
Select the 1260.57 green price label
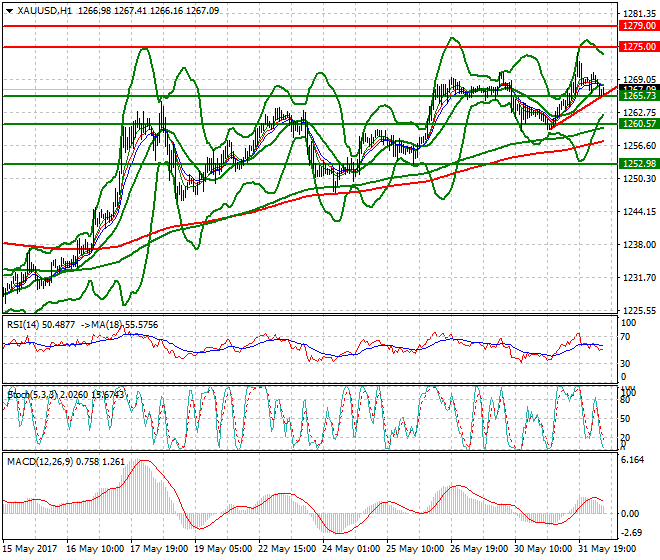tap(639, 124)
